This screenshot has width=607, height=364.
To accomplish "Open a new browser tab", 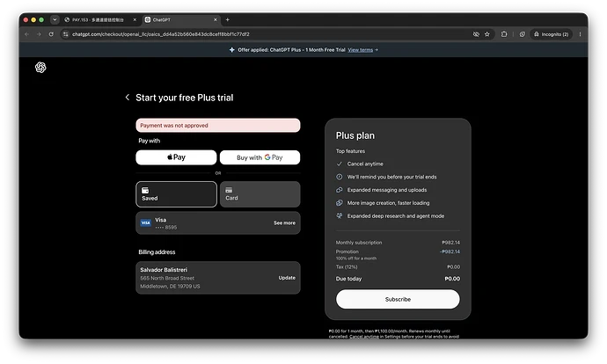I will tap(228, 19).
